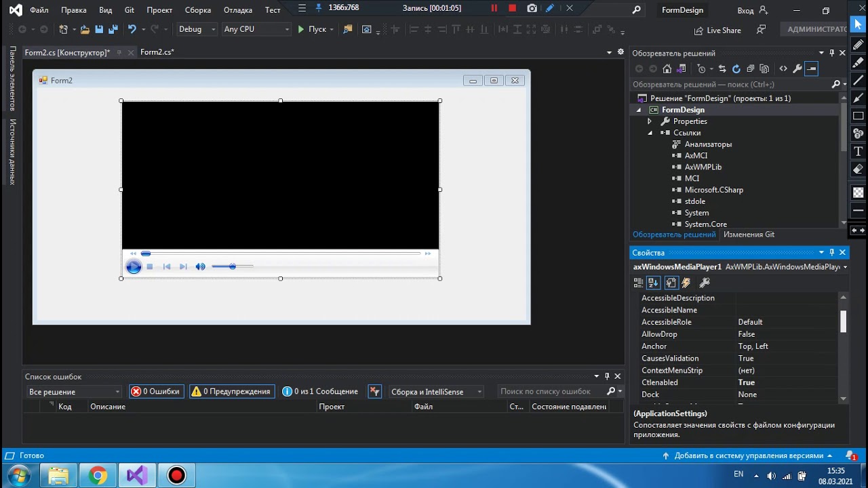
Task: Show Properties page icon in Properties panel
Action: (x=671, y=283)
